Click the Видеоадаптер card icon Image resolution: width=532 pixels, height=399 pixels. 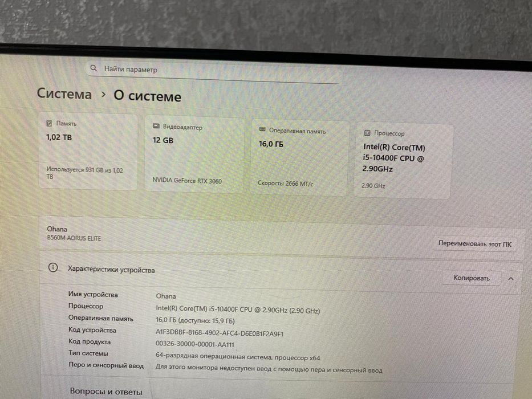(x=156, y=126)
